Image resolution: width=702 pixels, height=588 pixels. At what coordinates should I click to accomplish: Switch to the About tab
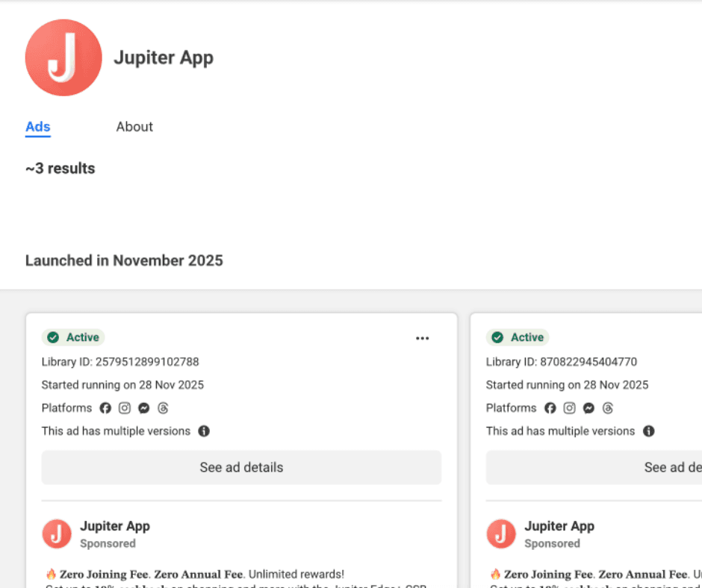tap(134, 127)
